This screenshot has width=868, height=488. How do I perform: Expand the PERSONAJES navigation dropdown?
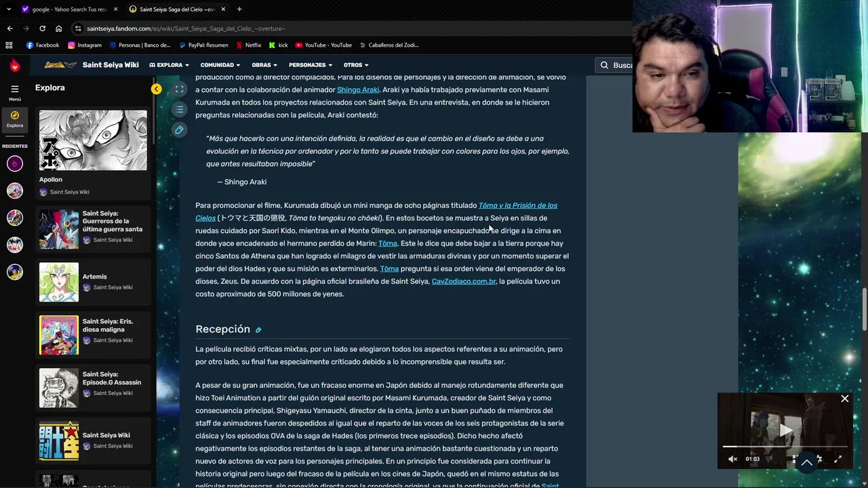click(x=311, y=65)
